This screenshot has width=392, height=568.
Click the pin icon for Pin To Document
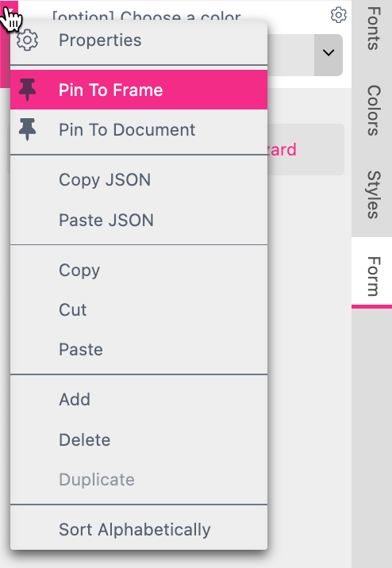click(x=27, y=129)
